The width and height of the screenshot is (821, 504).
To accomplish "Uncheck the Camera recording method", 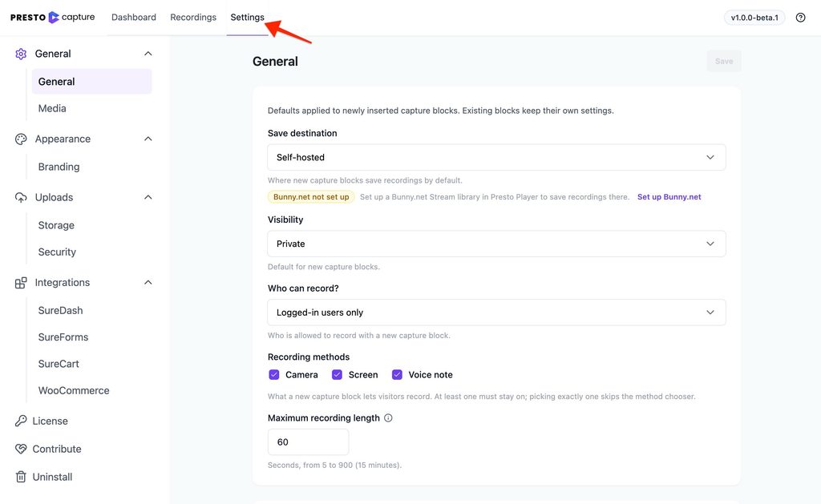I will [274, 375].
